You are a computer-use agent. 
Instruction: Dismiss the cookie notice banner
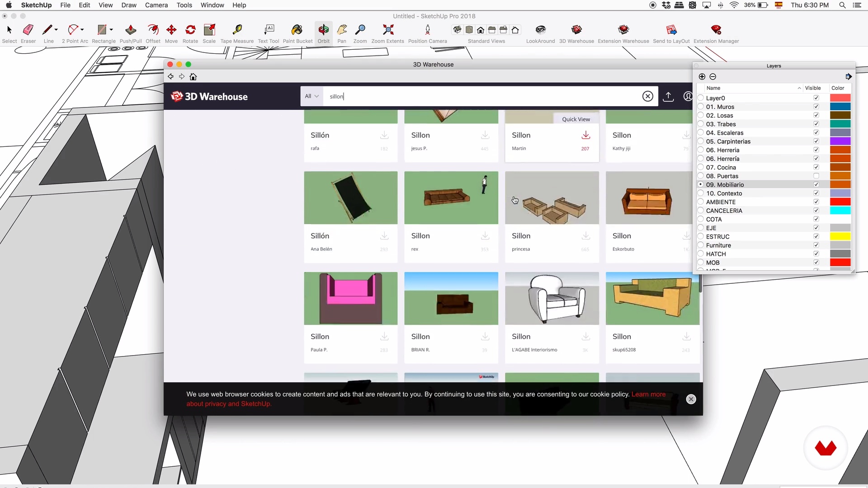[691, 399]
